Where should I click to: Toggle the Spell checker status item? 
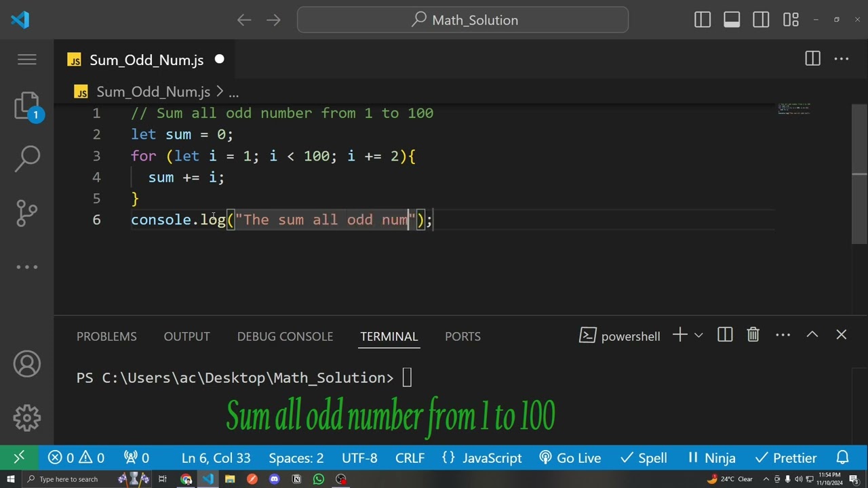(x=644, y=458)
